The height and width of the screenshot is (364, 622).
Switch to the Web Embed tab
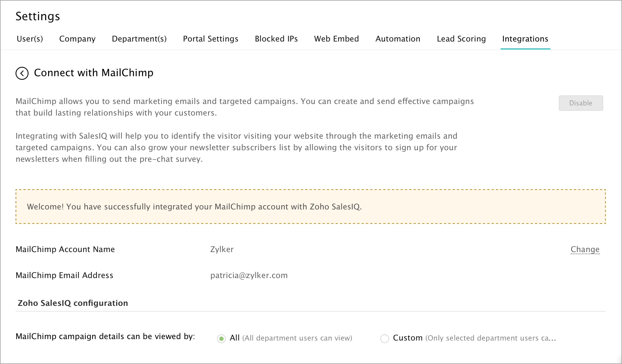tap(337, 39)
